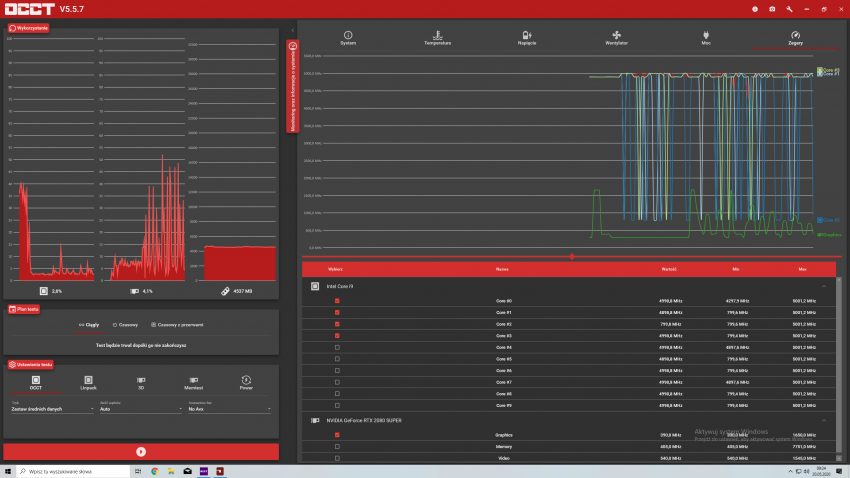Open Windows Start menu
This screenshot has height=478, width=850.
pos(8,471)
